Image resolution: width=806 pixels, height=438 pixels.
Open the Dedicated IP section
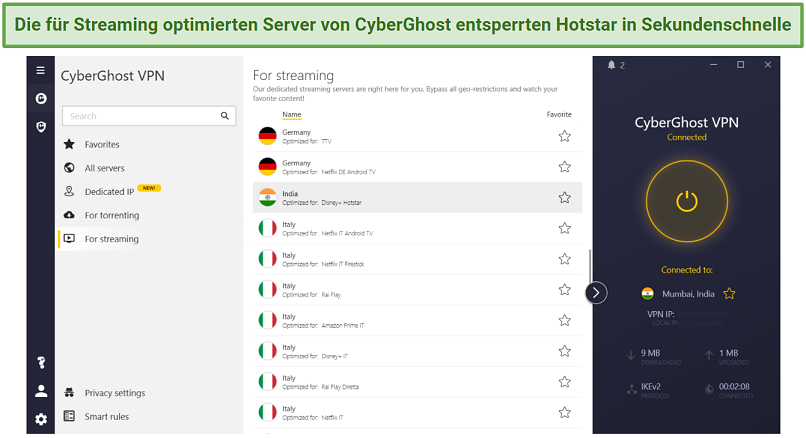(109, 192)
